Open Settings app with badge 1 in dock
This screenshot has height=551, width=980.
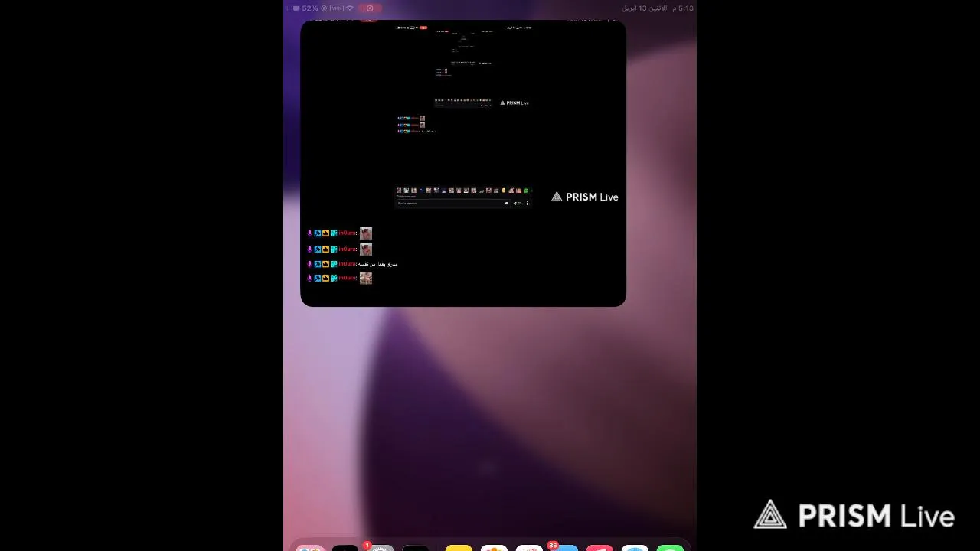point(380,549)
